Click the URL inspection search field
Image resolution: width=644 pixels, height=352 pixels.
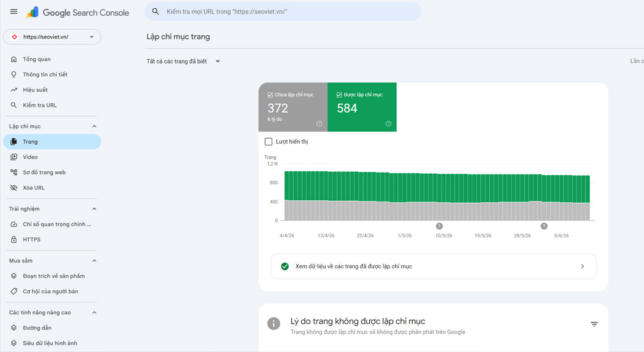[x=283, y=11]
